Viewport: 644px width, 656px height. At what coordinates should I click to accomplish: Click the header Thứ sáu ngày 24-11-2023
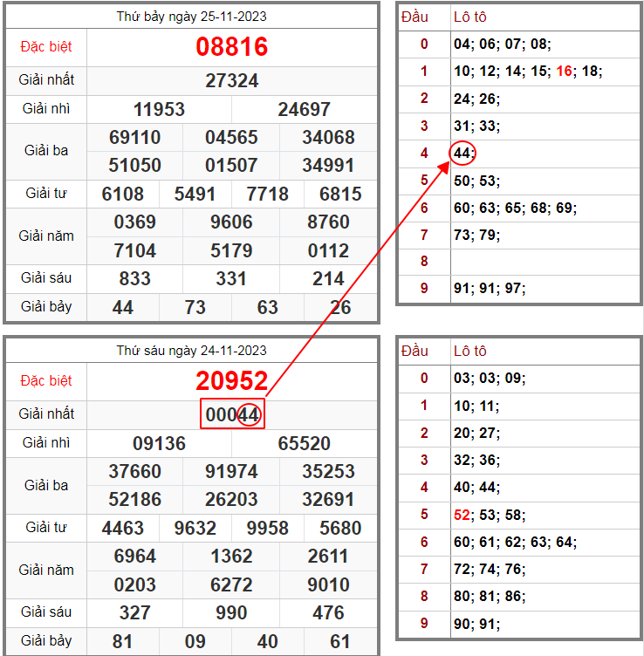tap(191, 351)
